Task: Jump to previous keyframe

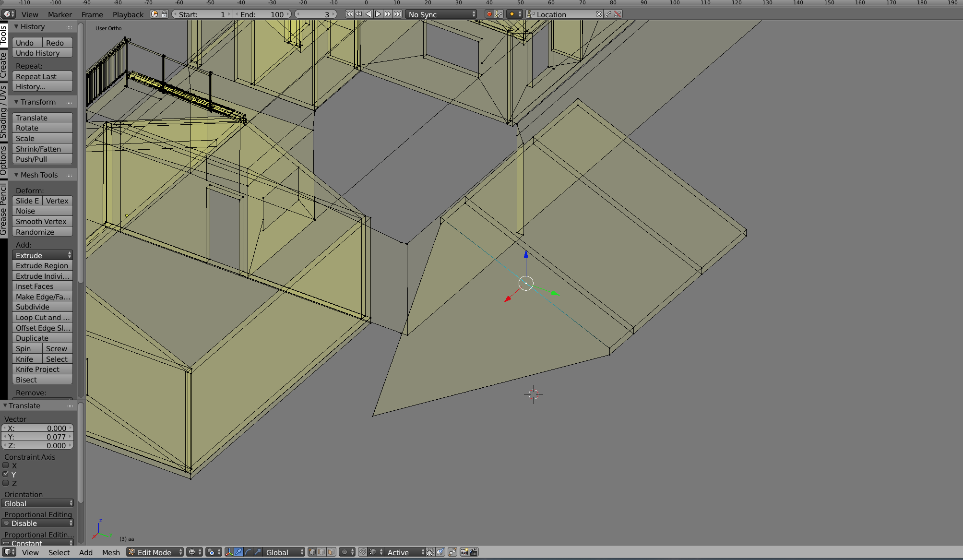Action: click(x=359, y=14)
